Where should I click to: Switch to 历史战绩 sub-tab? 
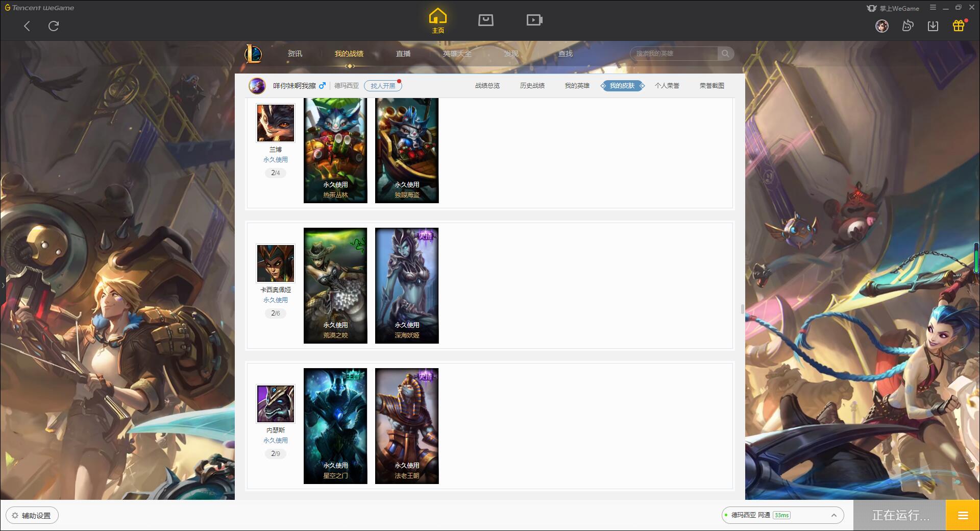coord(532,86)
